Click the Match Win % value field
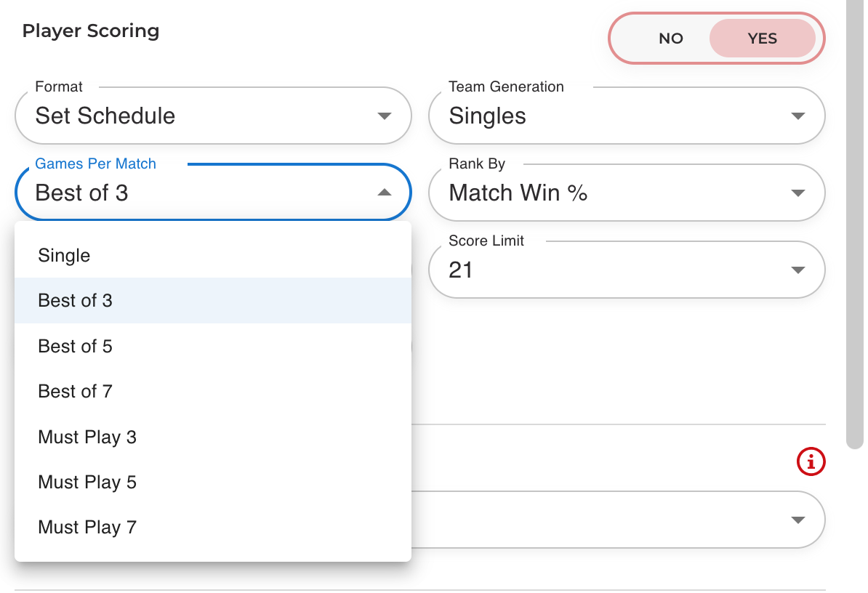The width and height of the screenshot is (868, 593). [x=518, y=193]
